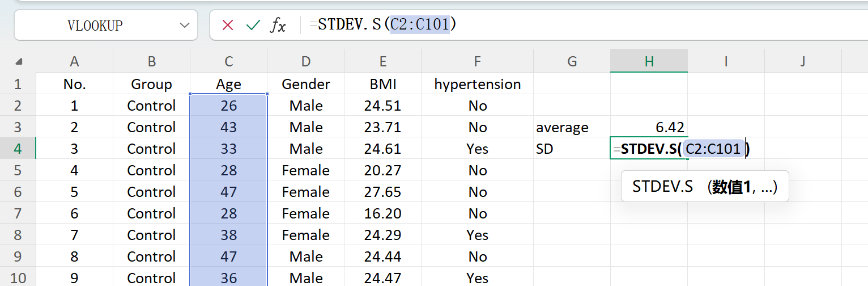The width and height of the screenshot is (868, 286).
Task: Click the 'hypertension' header cell
Action: (478, 84)
